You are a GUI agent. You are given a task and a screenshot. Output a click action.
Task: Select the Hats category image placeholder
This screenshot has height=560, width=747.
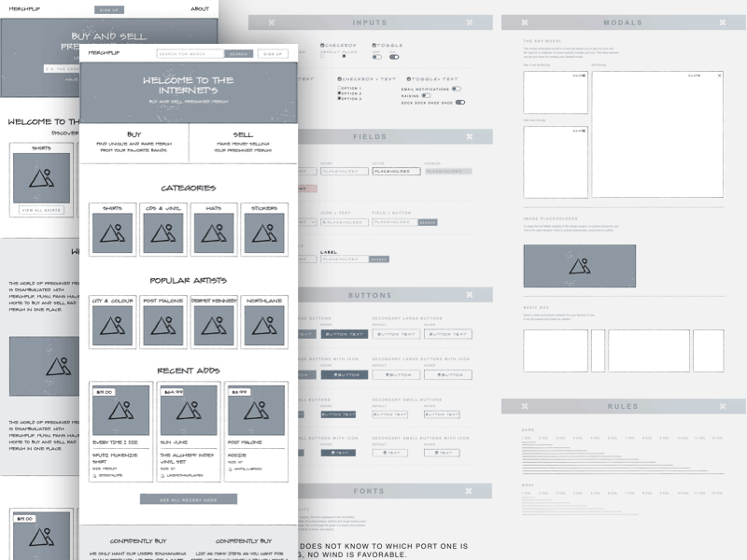pos(213,233)
